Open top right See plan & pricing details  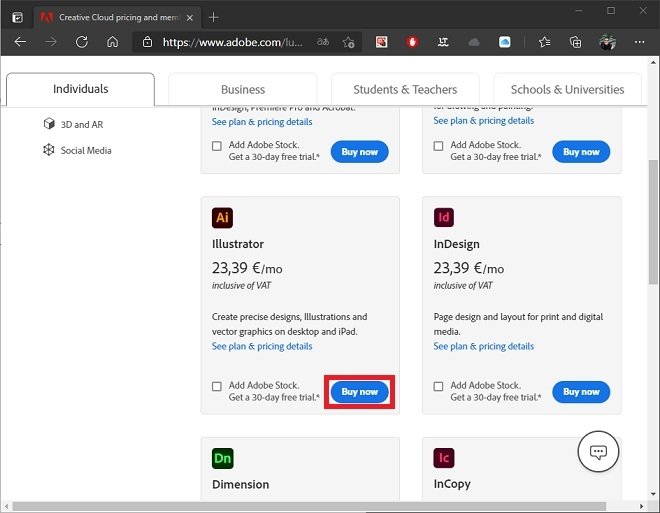(484, 121)
